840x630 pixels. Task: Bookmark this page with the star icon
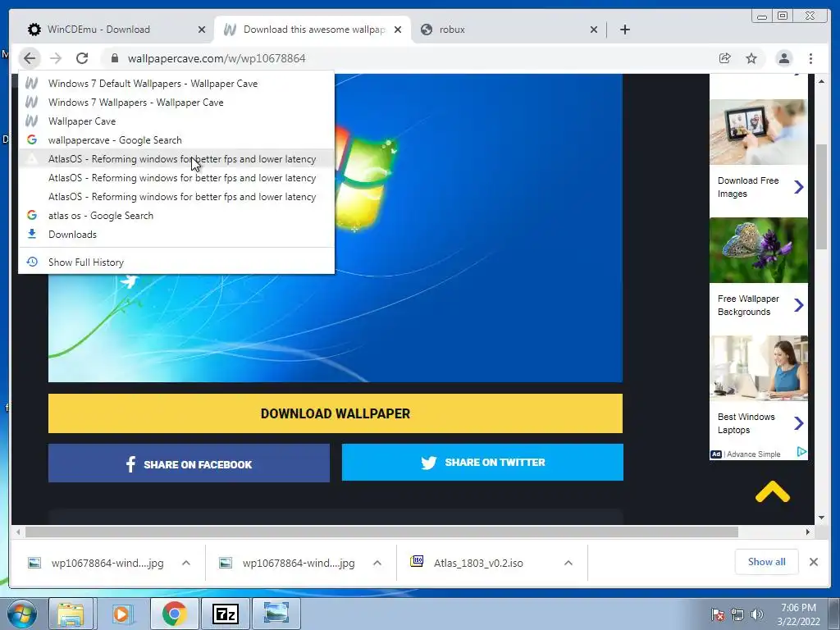pyautogui.click(x=751, y=58)
